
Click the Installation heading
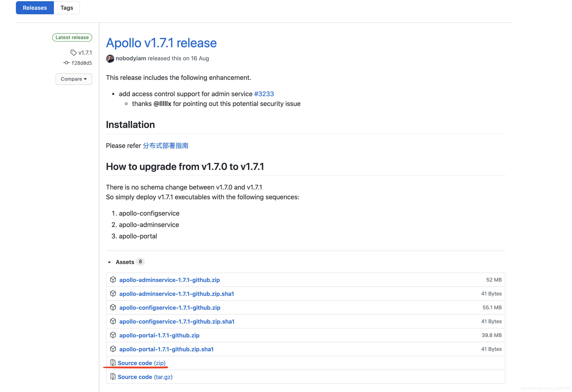pyautogui.click(x=130, y=125)
